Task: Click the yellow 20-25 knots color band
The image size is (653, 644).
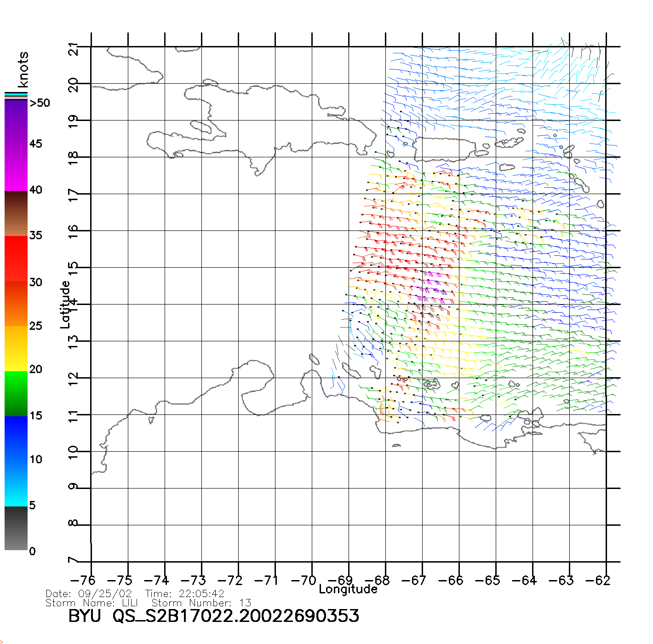Action: point(16,349)
